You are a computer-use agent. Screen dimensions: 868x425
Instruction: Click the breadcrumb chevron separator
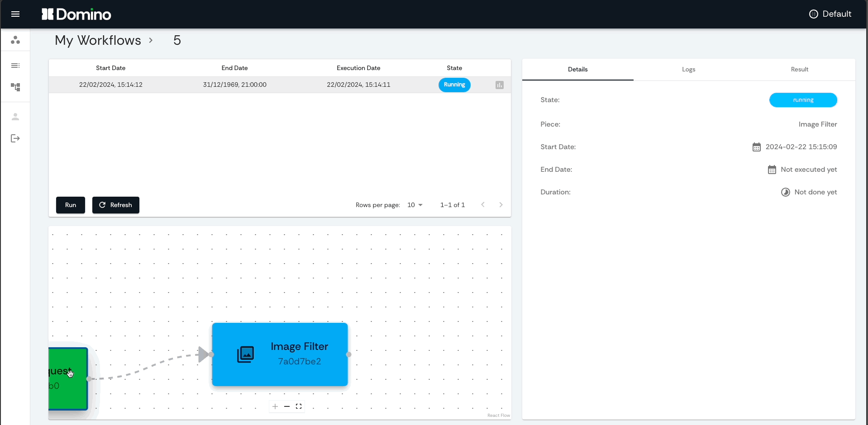pyautogui.click(x=151, y=40)
